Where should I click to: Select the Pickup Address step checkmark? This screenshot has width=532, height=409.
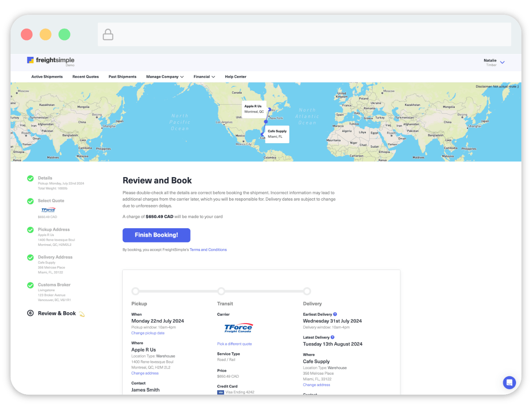(x=30, y=230)
